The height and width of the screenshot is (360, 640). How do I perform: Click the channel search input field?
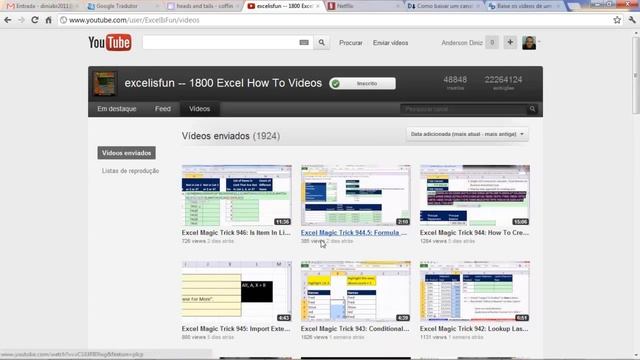(464, 109)
